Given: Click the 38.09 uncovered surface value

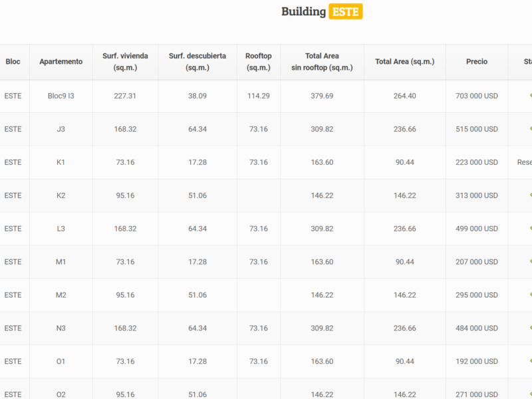Looking at the screenshot, I should 198,96.
